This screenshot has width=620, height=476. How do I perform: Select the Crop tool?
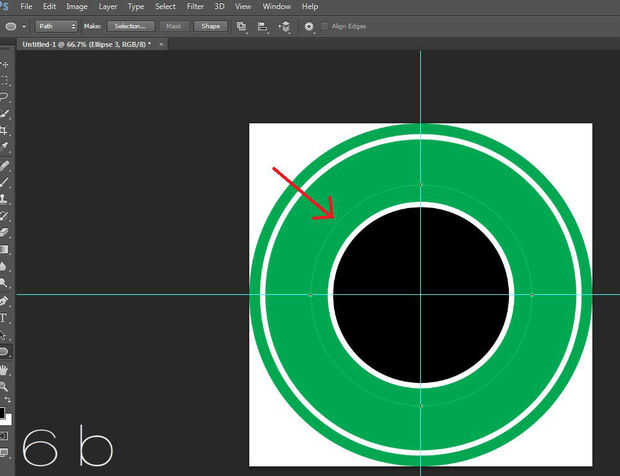coord(4,131)
